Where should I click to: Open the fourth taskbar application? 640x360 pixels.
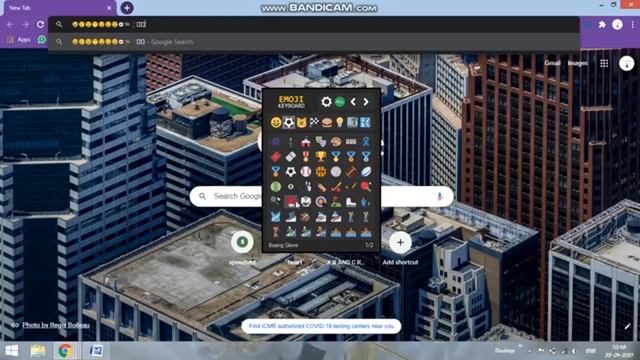96,351
